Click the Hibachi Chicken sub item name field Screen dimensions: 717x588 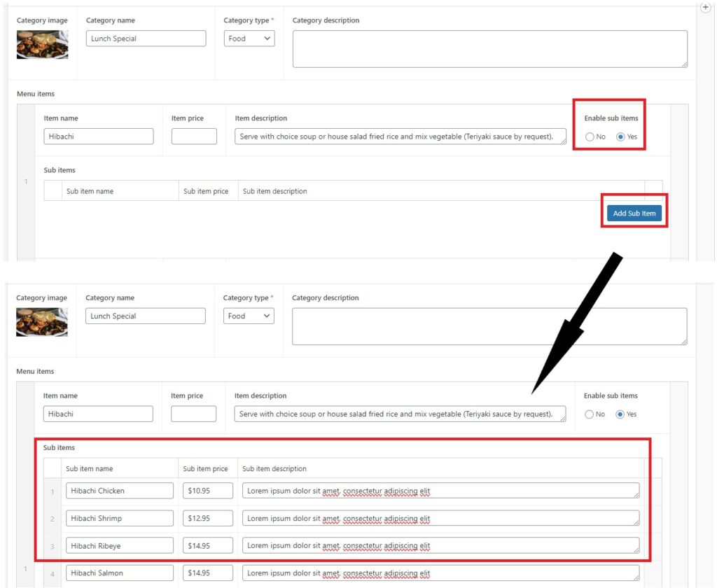[120, 491]
